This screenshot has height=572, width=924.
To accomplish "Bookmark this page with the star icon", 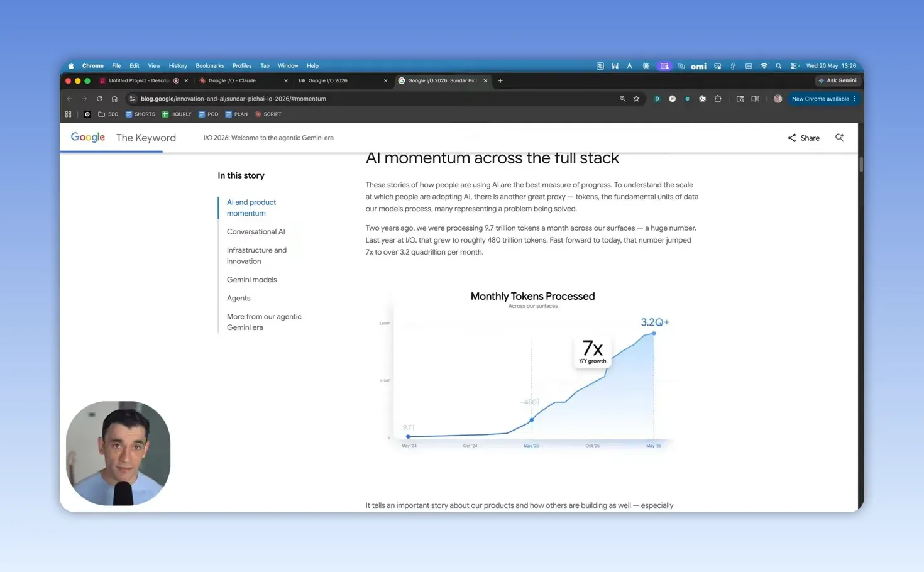I will 636,99.
